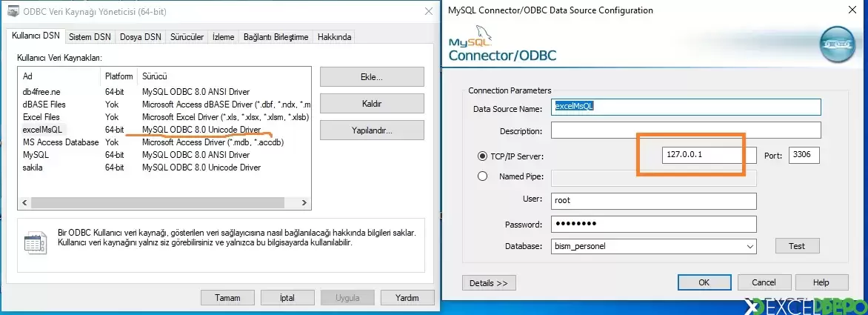Click the Yardım button
Viewport: 868px width, 315px height.
click(407, 298)
